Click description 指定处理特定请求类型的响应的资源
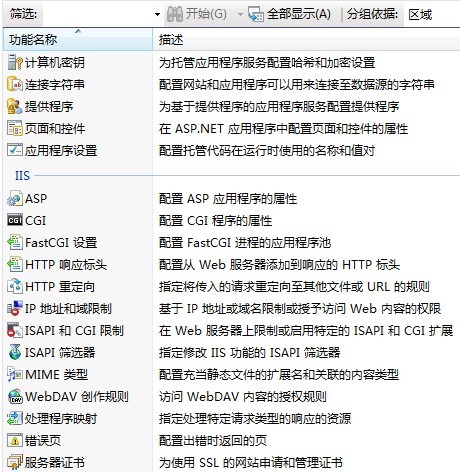The height and width of the screenshot is (472, 460). [255, 419]
